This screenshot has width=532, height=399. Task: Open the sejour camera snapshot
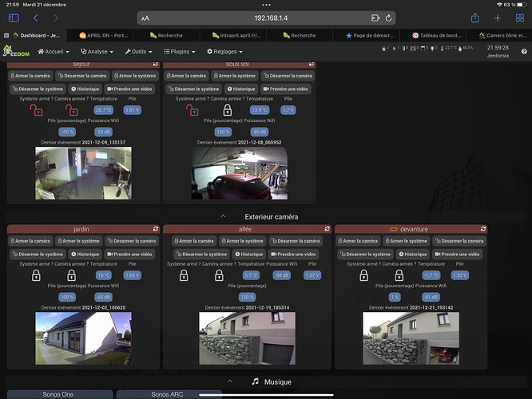click(x=83, y=173)
